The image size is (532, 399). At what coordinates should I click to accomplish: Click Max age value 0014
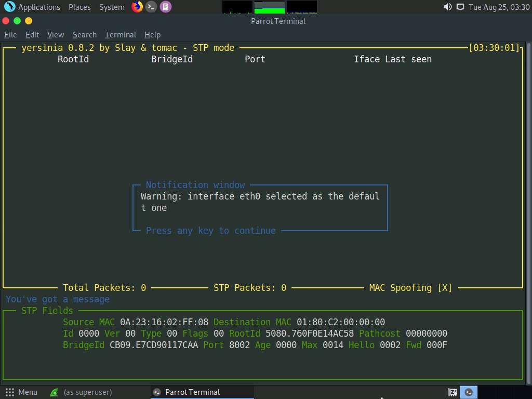click(x=333, y=345)
